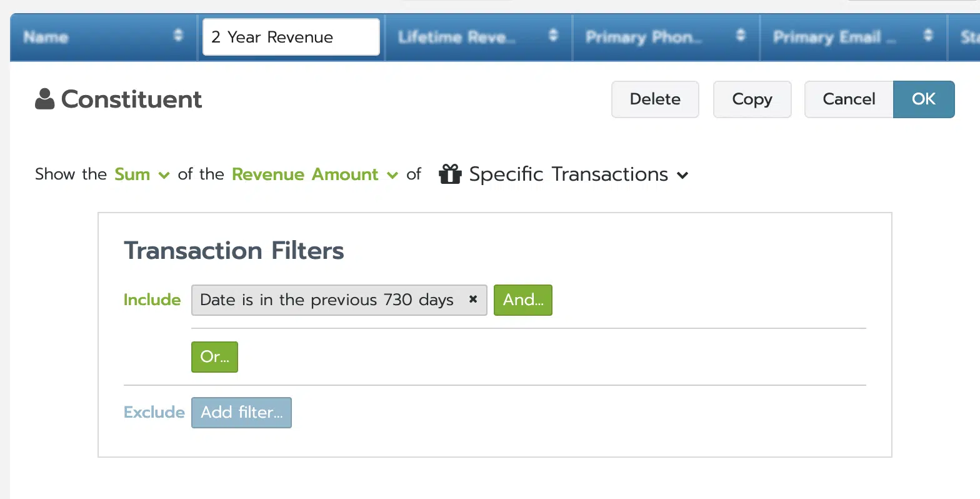
Task: Click the Name column sort arrows
Action: click(178, 36)
